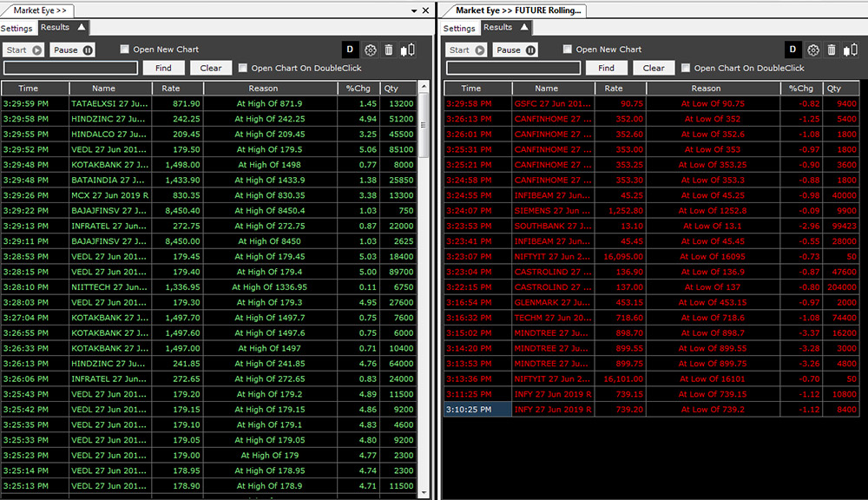Switch to Settings tab in right panel

click(x=459, y=29)
